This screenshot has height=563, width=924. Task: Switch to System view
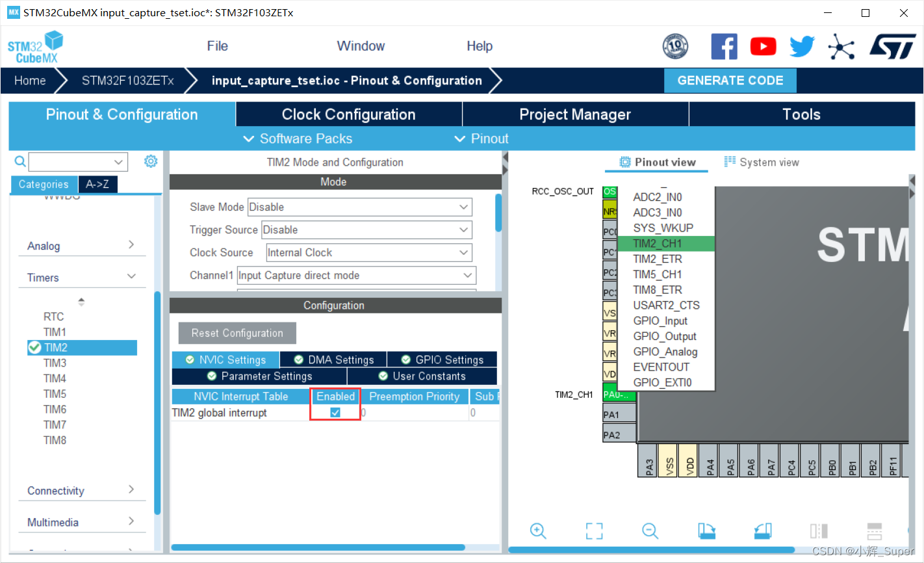point(762,163)
